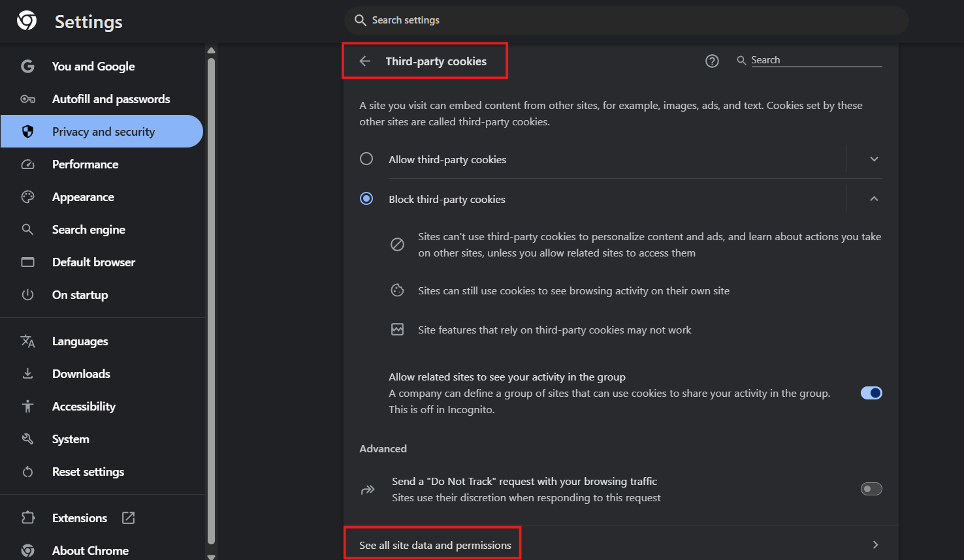The image size is (964, 560).
Task: Click the Chrome logo in the header
Action: coord(25,20)
